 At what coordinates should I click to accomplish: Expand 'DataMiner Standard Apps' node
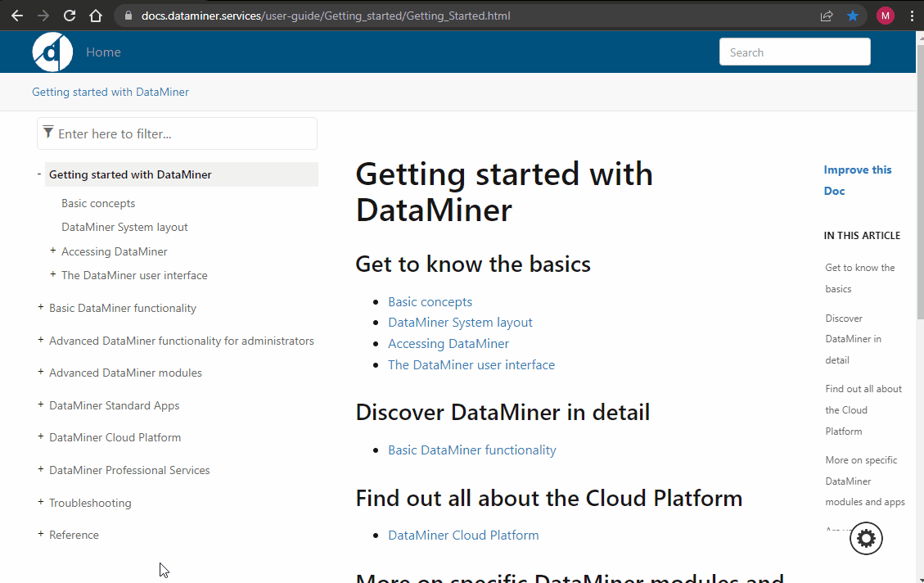point(41,404)
